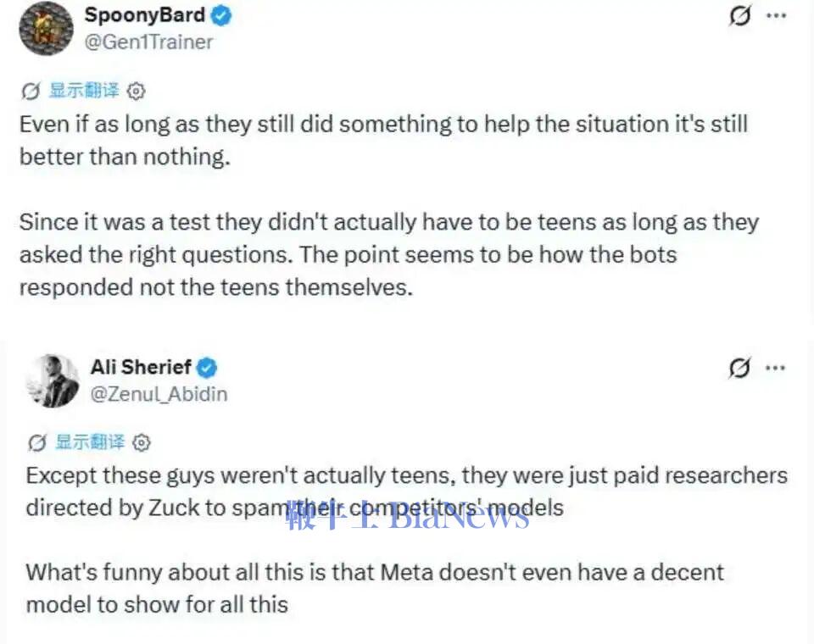
Task: Click the Grok icon on SpoonyBard's tweet
Action: coord(739,15)
